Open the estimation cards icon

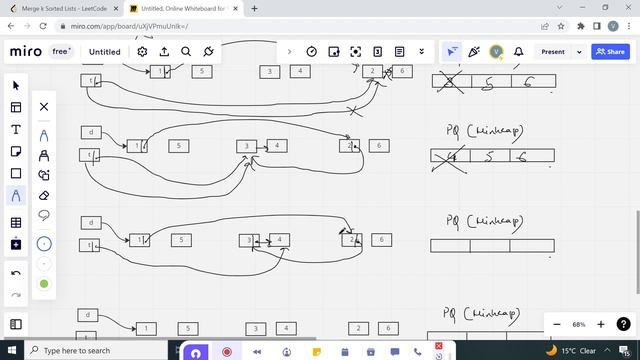point(378,52)
